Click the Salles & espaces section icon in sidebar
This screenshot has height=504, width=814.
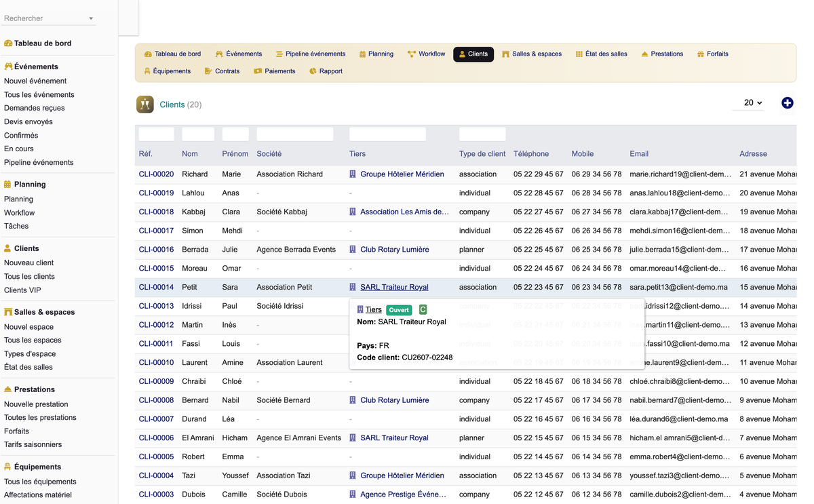8,312
